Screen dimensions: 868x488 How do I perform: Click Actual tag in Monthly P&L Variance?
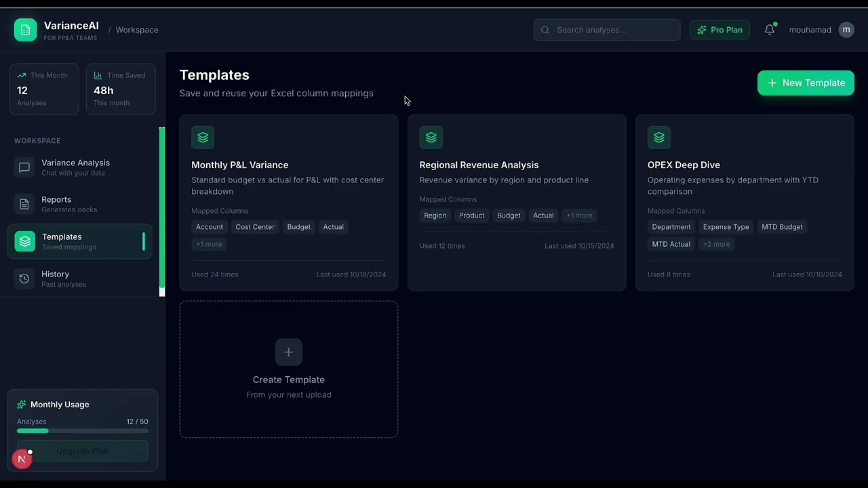[333, 227]
